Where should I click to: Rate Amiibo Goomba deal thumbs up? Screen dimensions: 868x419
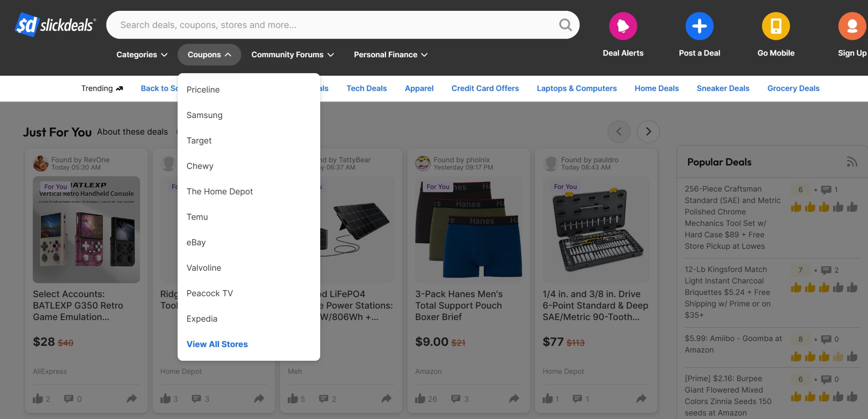[824, 357]
